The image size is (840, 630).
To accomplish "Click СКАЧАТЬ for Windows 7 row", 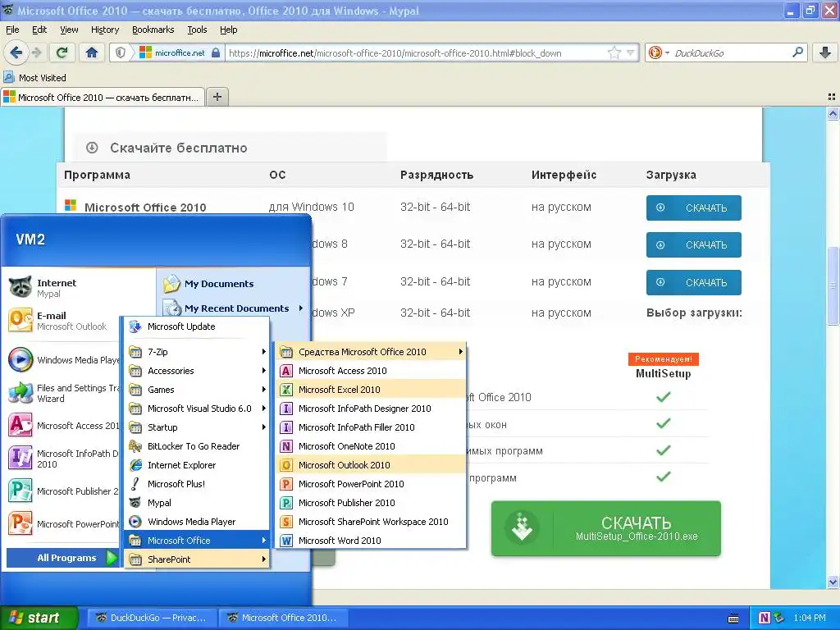I will pyautogui.click(x=693, y=282).
